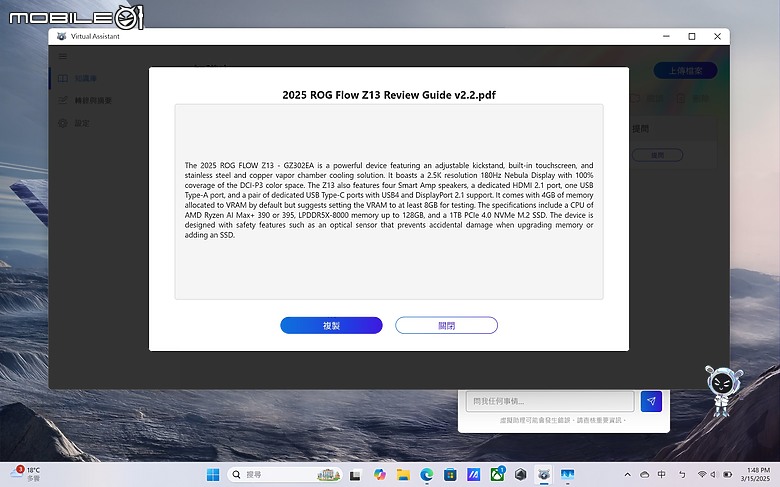This screenshot has height=487, width=780.
Task: Click the summary text area in dialog
Action: point(389,201)
